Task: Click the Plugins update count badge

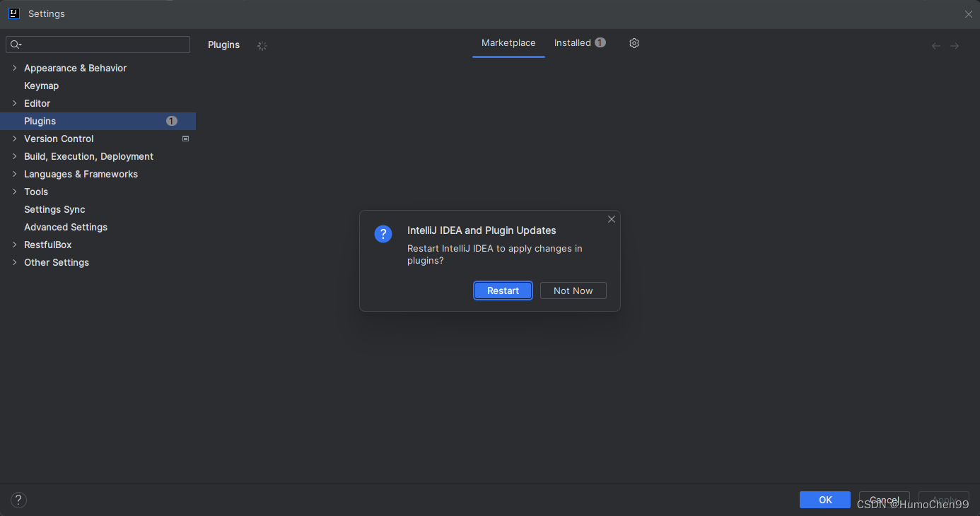Action: click(172, 121)
